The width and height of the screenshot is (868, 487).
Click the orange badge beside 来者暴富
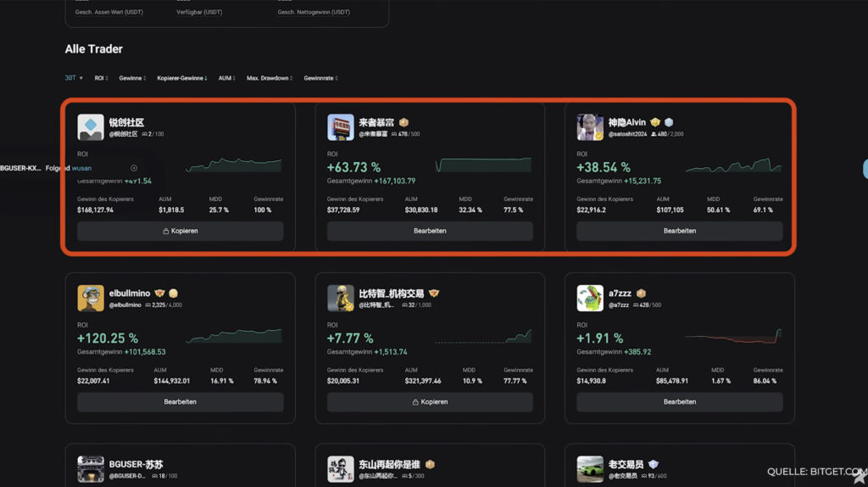coord(403,122)
